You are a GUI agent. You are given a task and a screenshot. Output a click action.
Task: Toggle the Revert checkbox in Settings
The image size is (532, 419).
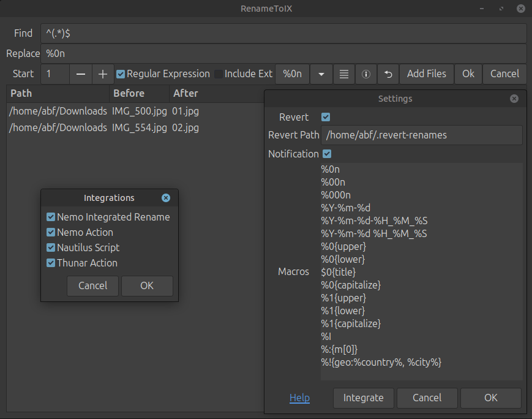point(326,117)
